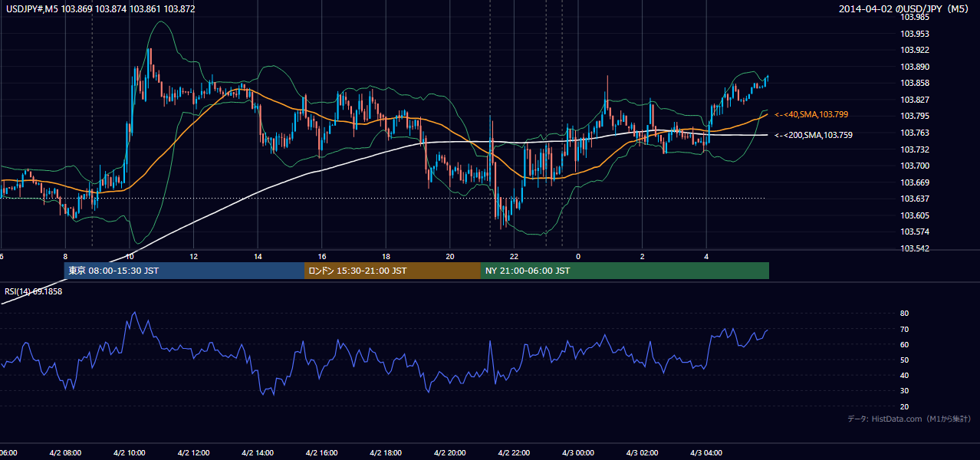Image resolution: width=980 pixels, height=460 pixels.
Task: Click RSI scale value 30
Action: coord(904,391)
